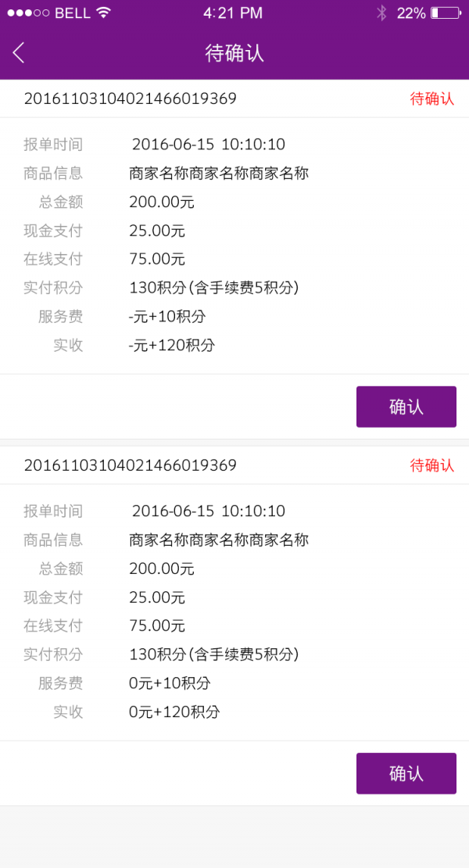Tap second order's 0元+120积分 received value
This screenshot has height=868, width=469.
(x=174, y=712)
